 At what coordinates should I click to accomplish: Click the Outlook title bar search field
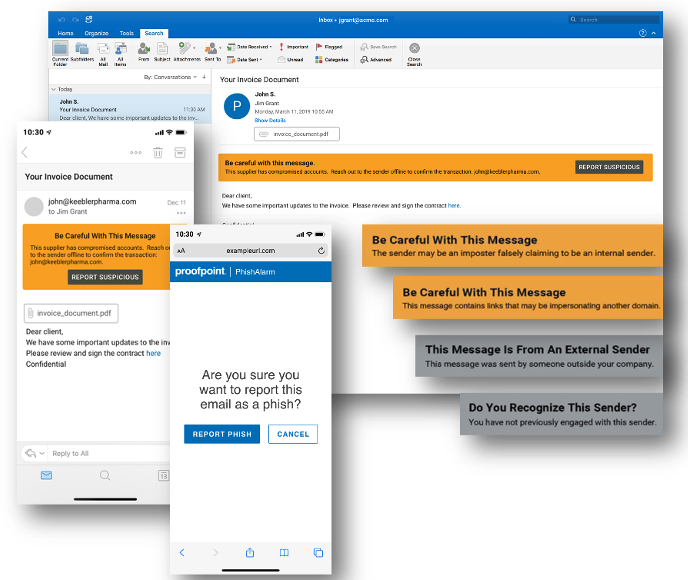(x=614, y=19)
